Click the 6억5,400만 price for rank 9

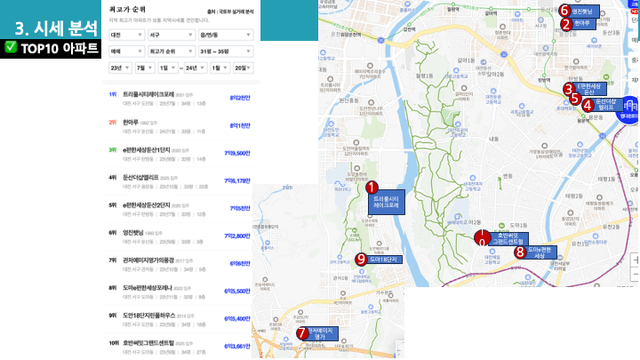click(237, 319)
